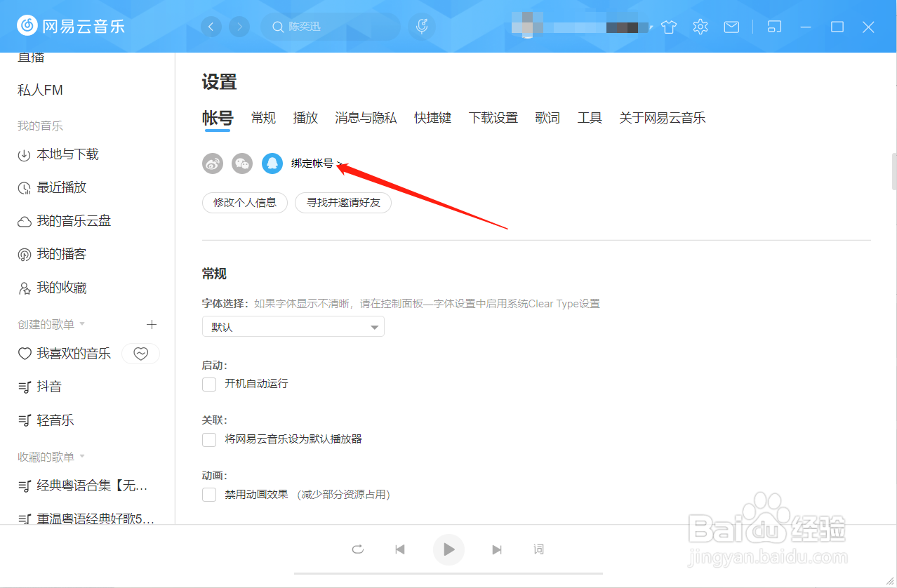Viewport: 897px width, 588px height.
Task: Check 禁用动画效果 checkbox
Action: [x=209, y=495]
